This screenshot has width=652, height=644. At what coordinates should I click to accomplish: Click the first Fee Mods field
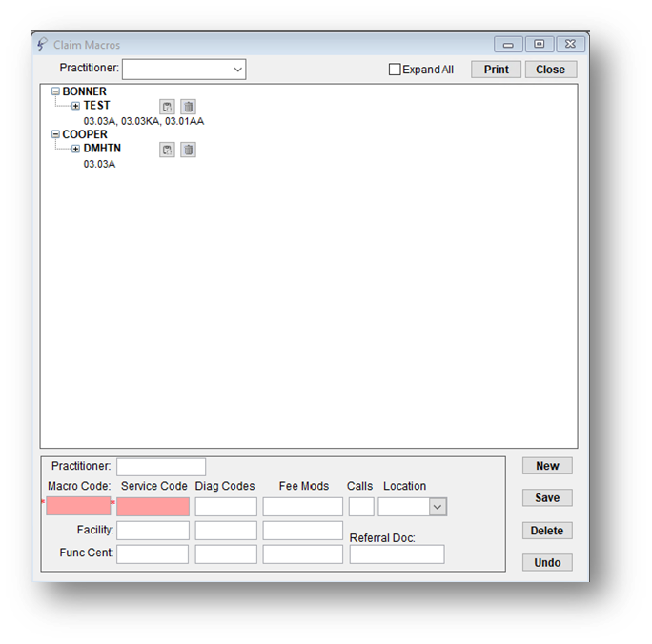[303, 507]
